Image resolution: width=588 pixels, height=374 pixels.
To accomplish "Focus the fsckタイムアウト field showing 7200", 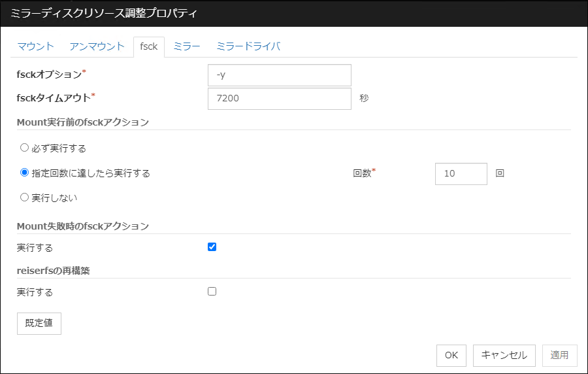I will [x=279, y=99].
